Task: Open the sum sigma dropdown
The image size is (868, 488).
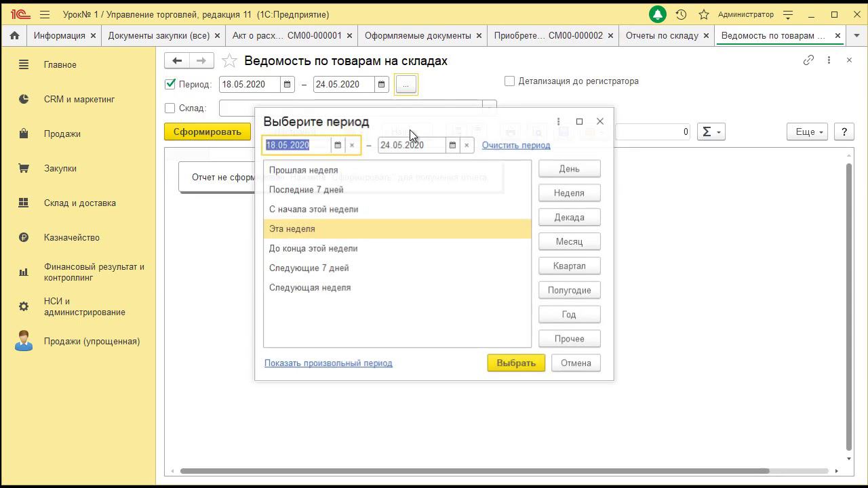Action: point(711,131)
